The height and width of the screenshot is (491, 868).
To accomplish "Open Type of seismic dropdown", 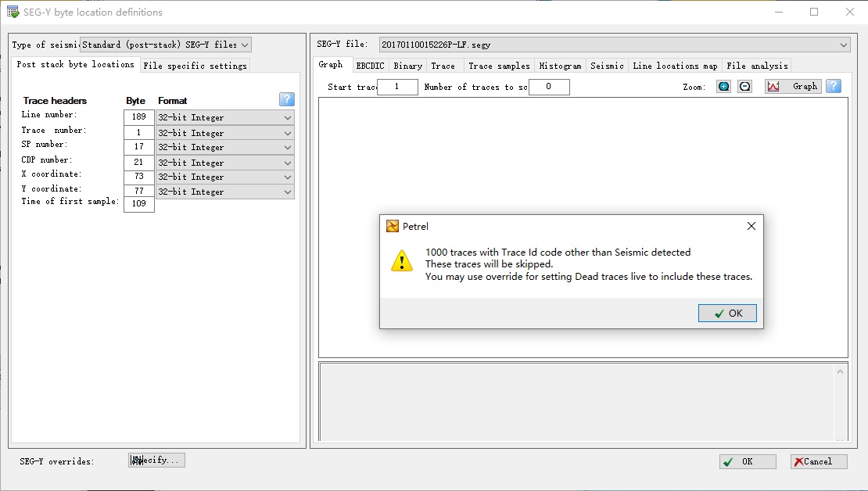I will click(166, 45).
